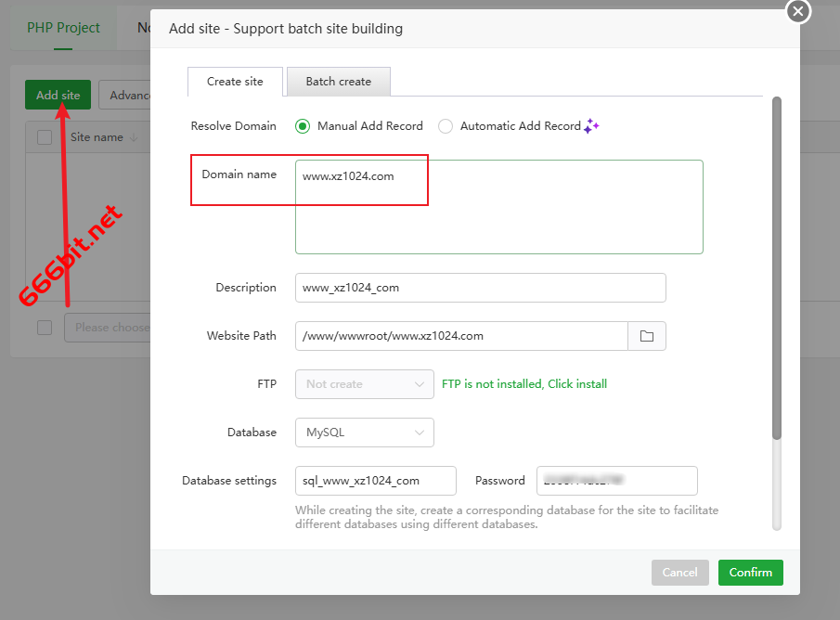The height and width of the screenshot is (620, 840).
Task: Open the PHP Project tab
Action: pyautogui.click(x=63, y=28)
